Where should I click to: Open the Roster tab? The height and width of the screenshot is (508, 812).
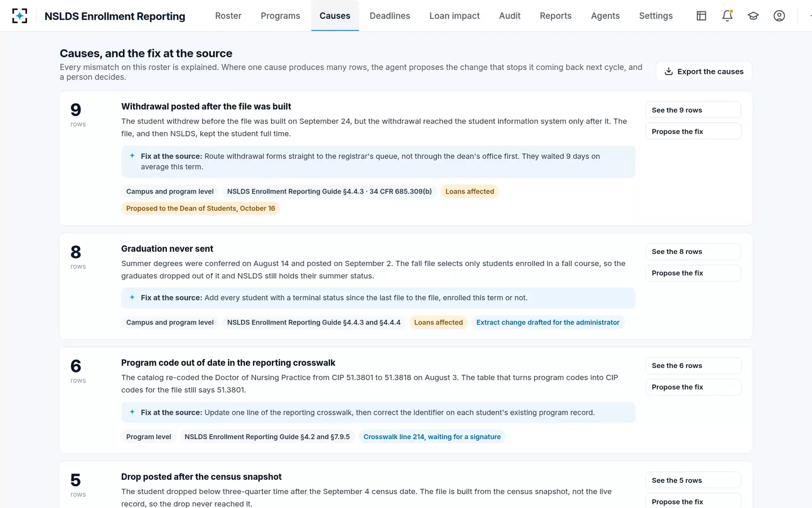[228, 16]
